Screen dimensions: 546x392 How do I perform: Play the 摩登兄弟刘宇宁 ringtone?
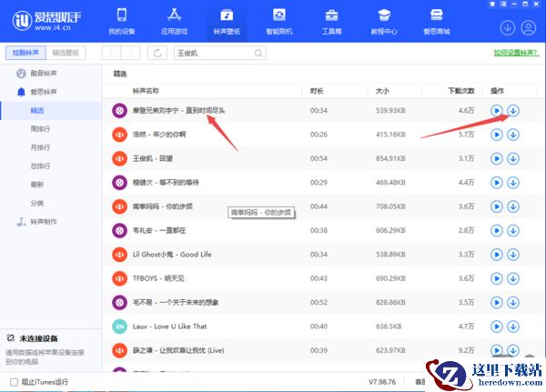coord(497,110)
